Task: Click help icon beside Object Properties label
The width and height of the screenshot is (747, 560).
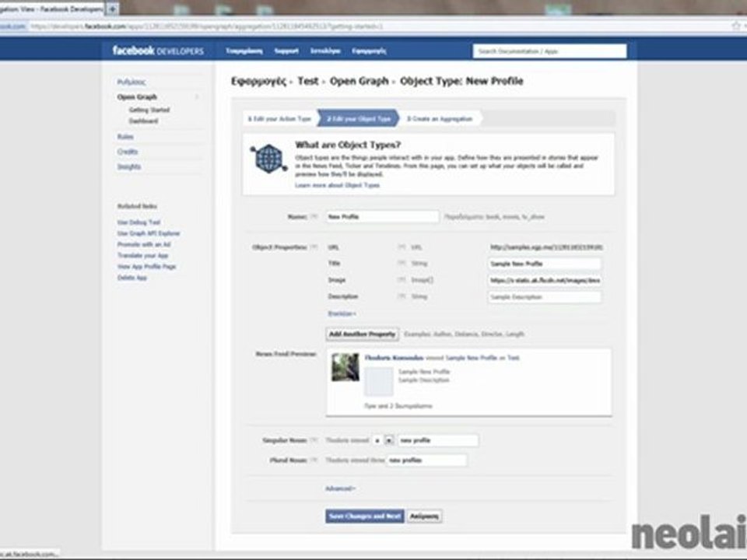Action: pos(314,247)
